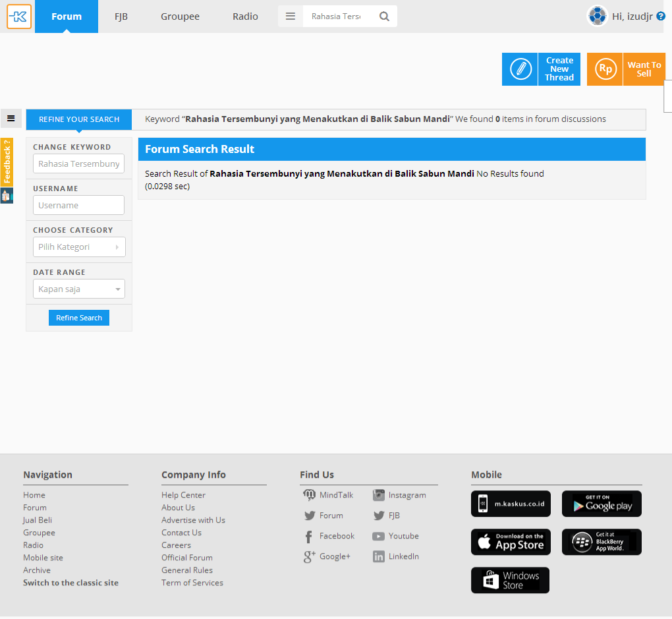The height and width of the screenshot is (619, 672).
Task: Click the Groupee footer link
Action: click(39, 533)
